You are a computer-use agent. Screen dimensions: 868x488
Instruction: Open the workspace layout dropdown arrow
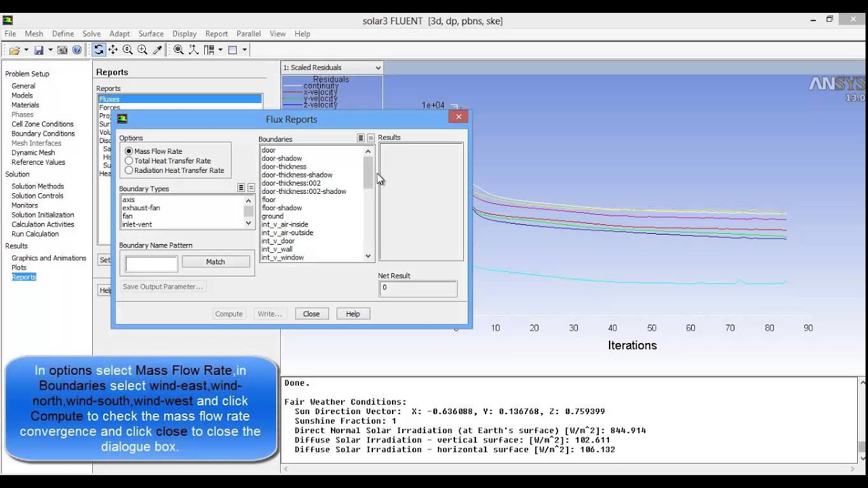[x=220, y=50]
